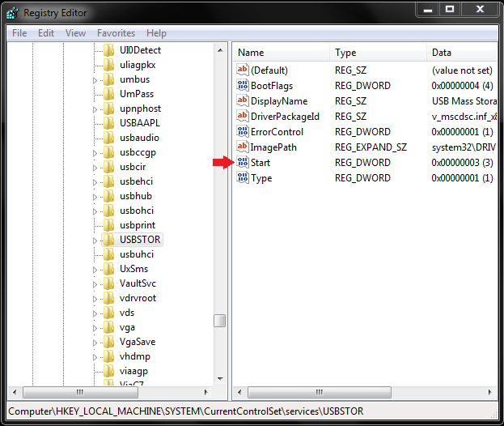Expand the usbcir key arrow
The image size is (504, 426).
pos(95,168)
